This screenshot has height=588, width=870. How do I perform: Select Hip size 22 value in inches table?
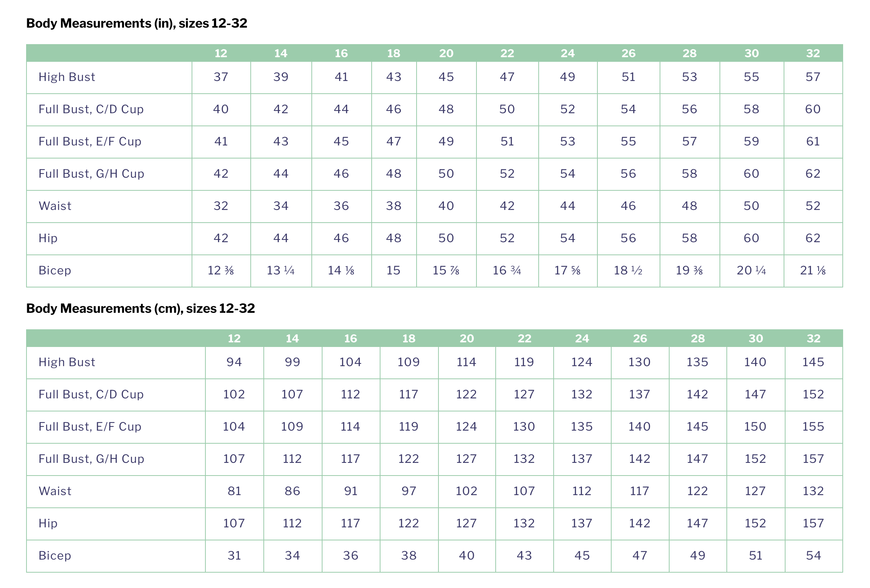pos(507,238)
